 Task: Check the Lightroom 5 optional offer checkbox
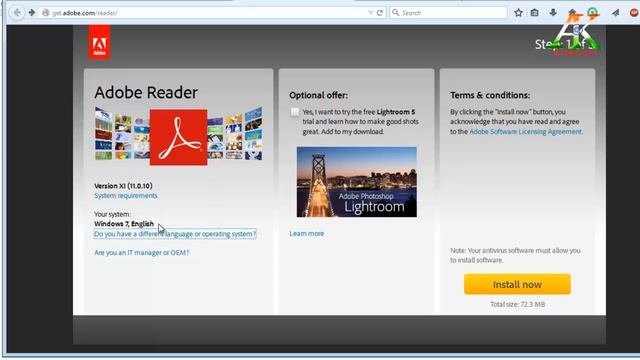(295, 112)
